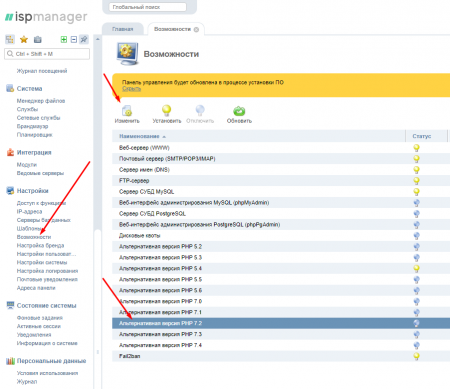Click status bulb for PHP 5.4 row

click(416, 268)
